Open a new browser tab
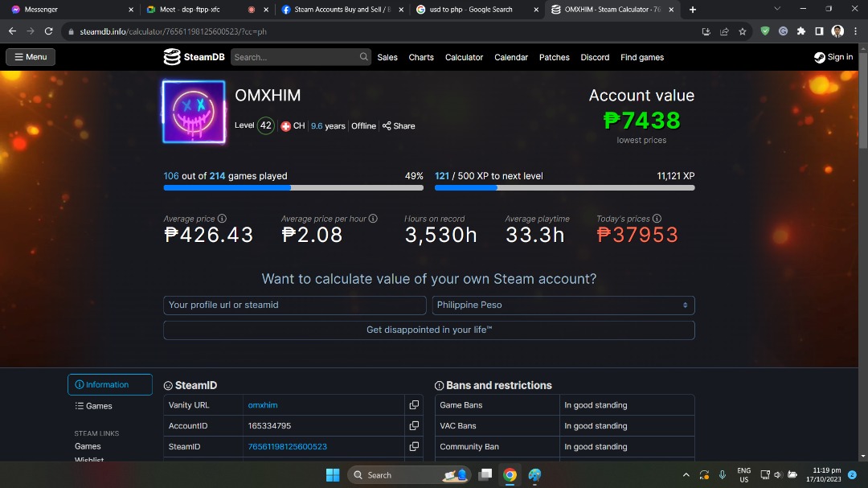This screenshot has width=868, height=488. (693, 10)
